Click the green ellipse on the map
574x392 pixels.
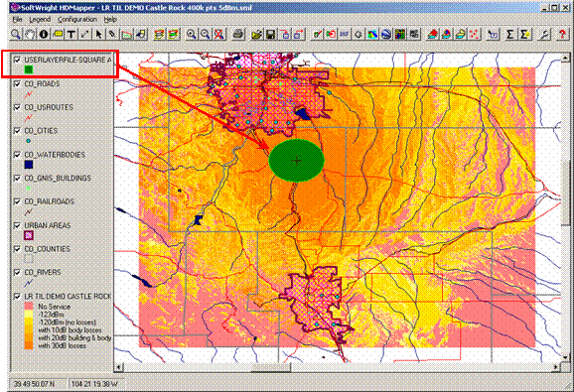(x=297, y=161)
